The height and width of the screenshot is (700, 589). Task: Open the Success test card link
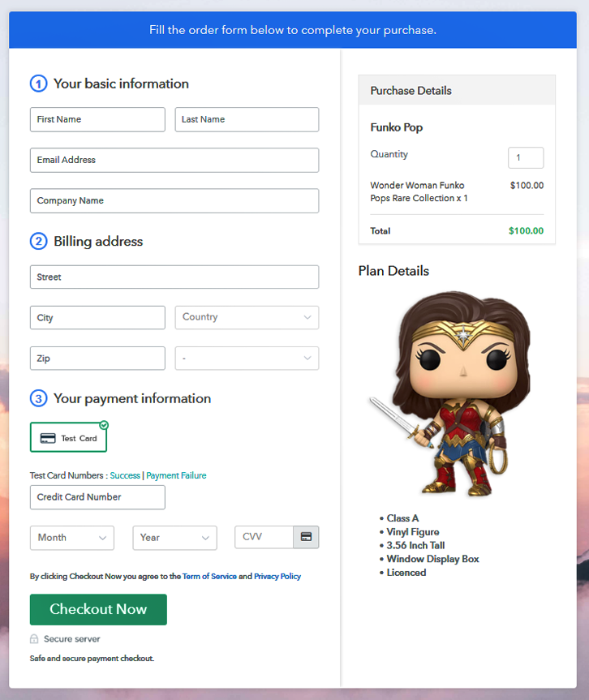point(125,475)
